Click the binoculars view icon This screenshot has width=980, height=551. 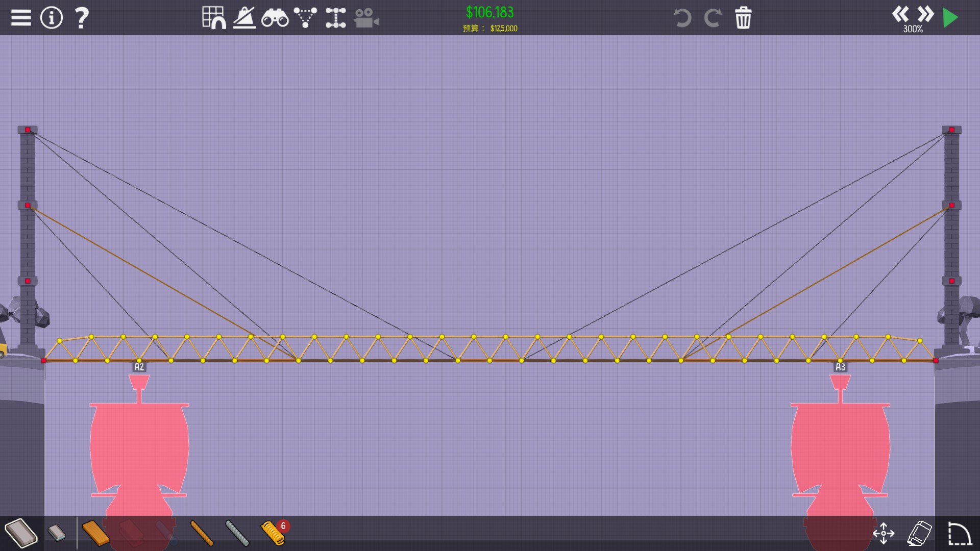click(275, 18)
